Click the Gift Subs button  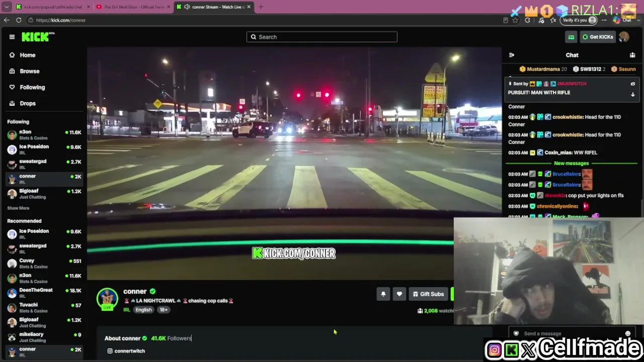[x=428, y=294]
